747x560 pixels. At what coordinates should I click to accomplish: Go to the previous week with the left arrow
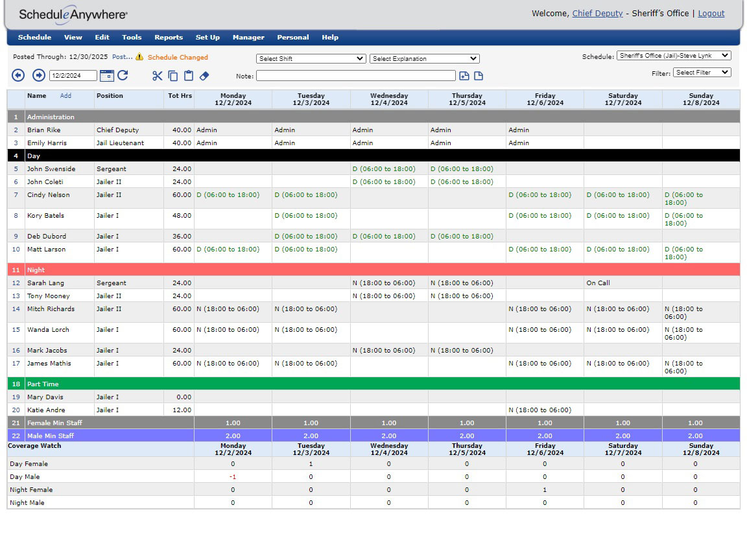click(x=18, y=75)
